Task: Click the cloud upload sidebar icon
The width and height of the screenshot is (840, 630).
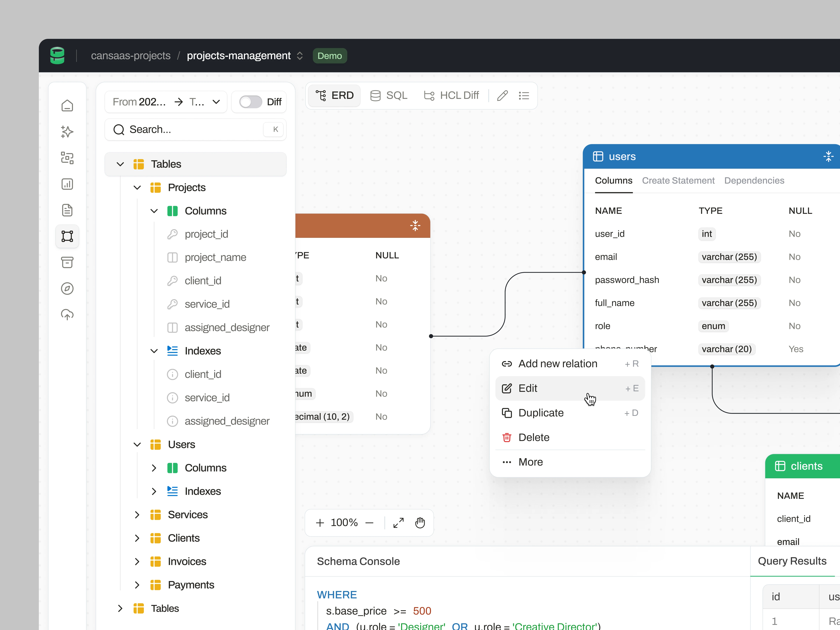Action: tap(67, 314)
